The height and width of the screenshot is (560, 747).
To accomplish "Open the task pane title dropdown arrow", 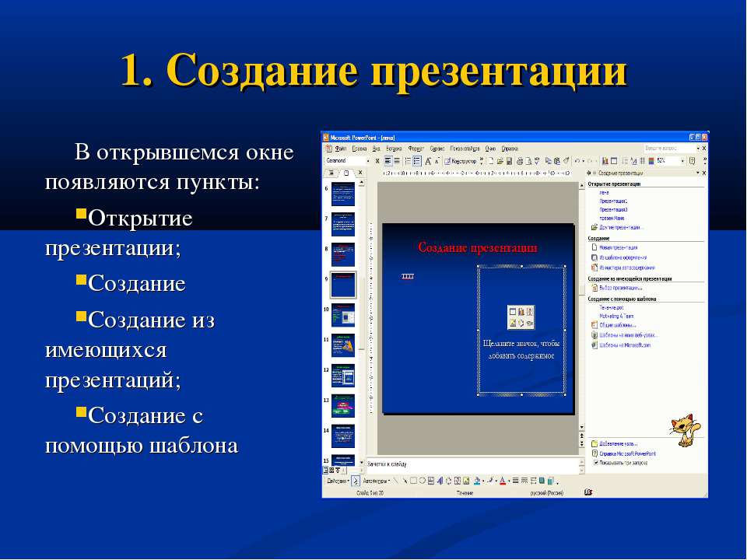I will (x=698, y=173).
